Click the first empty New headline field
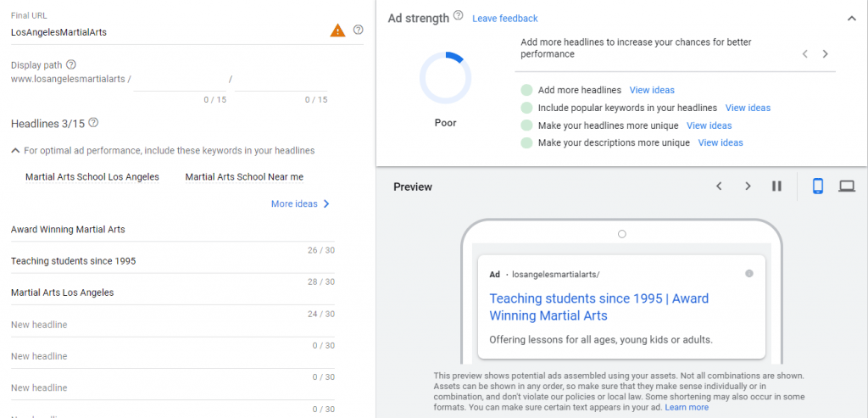 coord(173,325)
